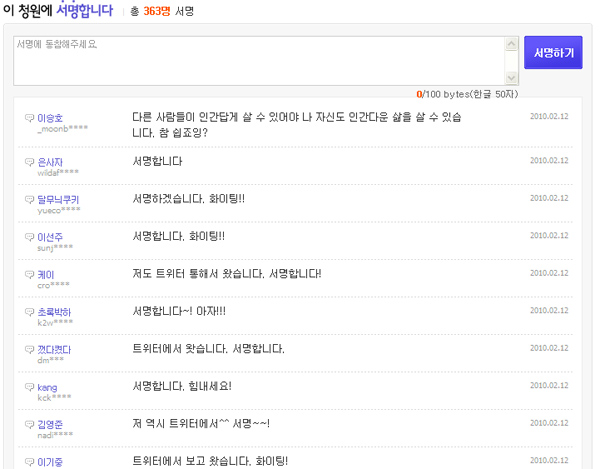The height and width of the screenshot is (469, 600).
Task: Click the speech bubble icon beside 이승호
Action: (29, 119)
